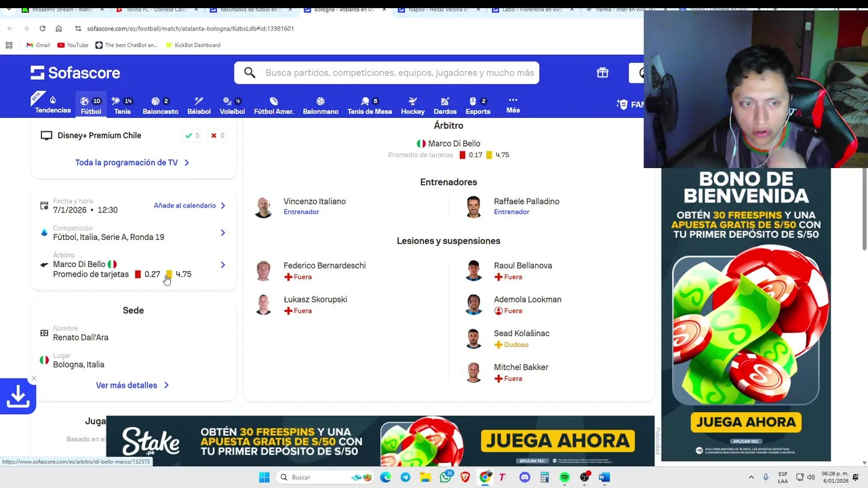Switch to the Resultados de fútbol tab
Image resolution: width=868 pixels, height=488 pixels.
pos(250,10)
